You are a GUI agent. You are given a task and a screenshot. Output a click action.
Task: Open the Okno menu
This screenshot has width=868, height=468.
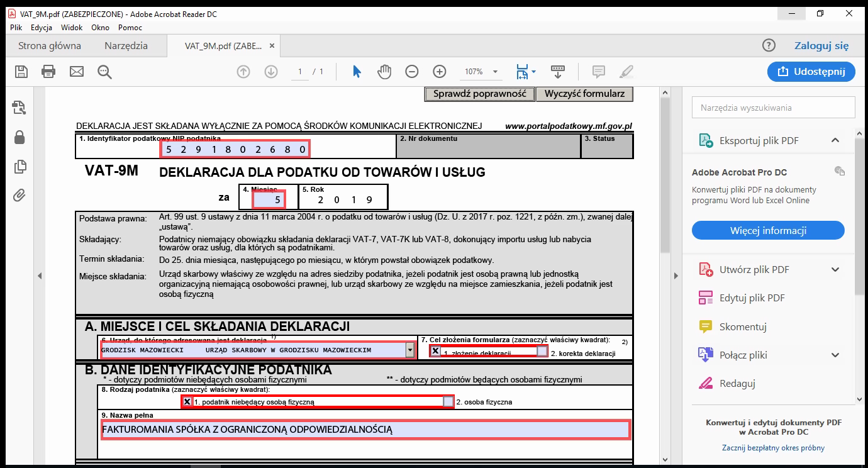pyautogui.click(x=100, y=28)
